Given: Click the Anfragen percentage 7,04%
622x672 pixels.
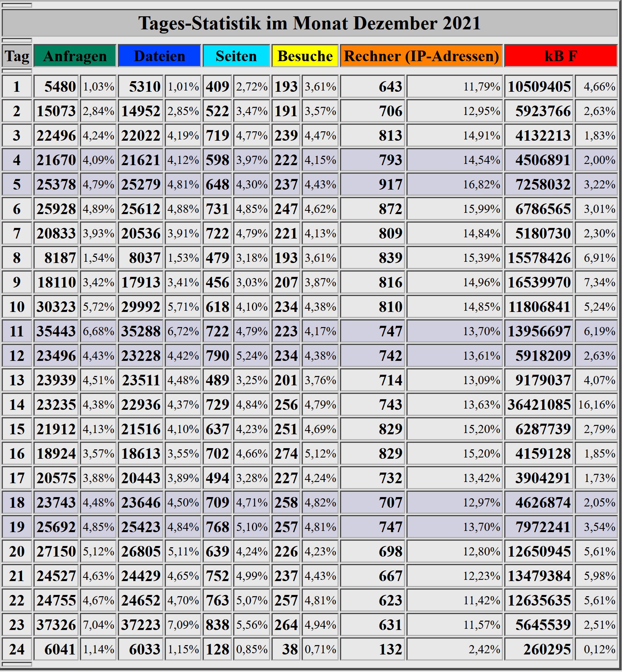Looking at the screenshot, I should point(99,625).
